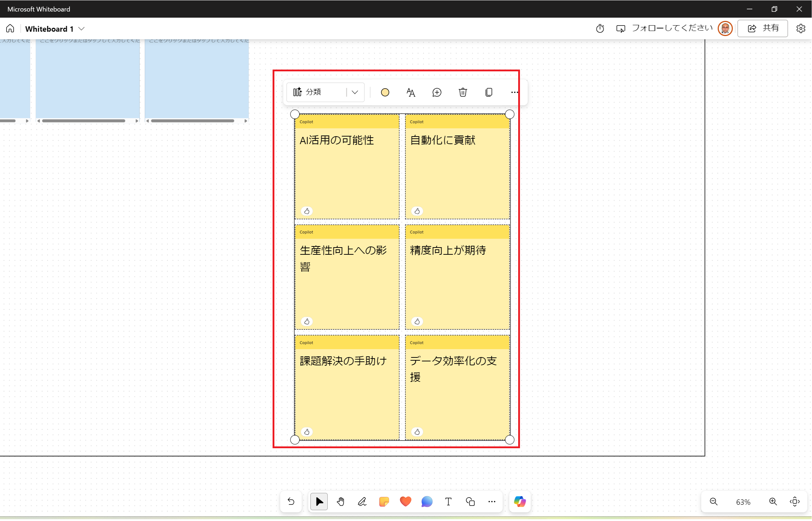This screenshot has width=812, height=521.
Task: Select the Pen inking tool
Action: pos(362,502)
